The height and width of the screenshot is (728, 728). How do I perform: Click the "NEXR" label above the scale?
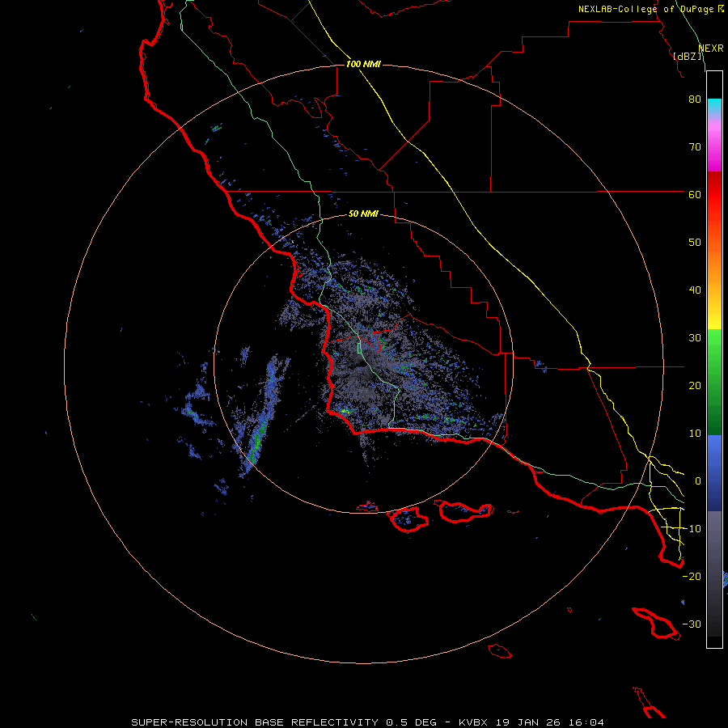click(711, 49)
